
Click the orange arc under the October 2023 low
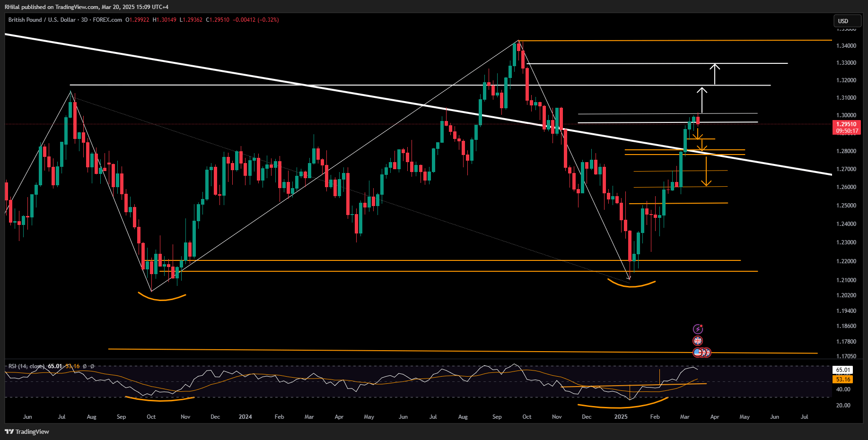click(x=162, y=298)
